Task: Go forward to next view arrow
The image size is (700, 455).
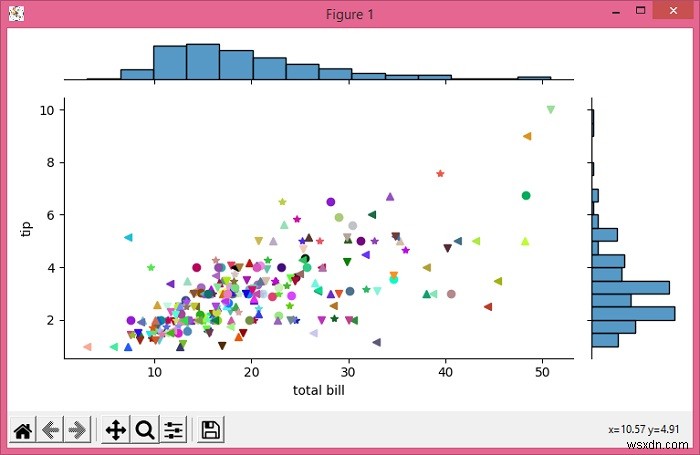Action: [x=77, y=430]
